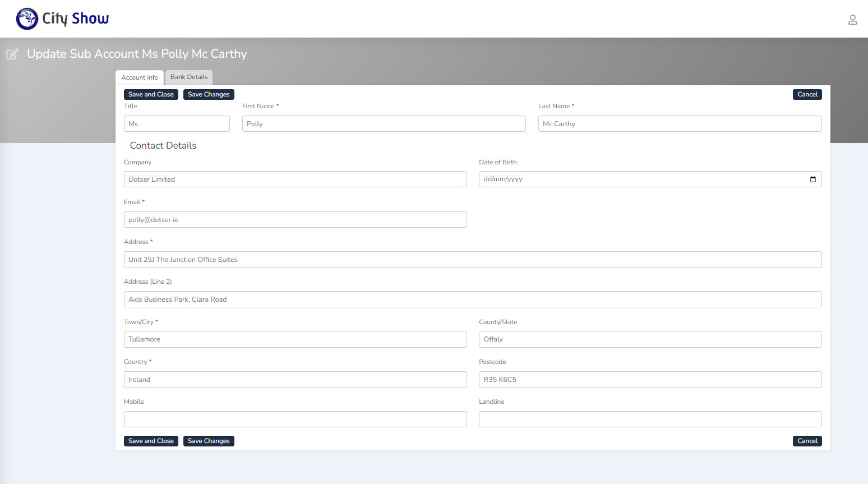Click the Email field with polly@dotser.ie

click(295, 220)
